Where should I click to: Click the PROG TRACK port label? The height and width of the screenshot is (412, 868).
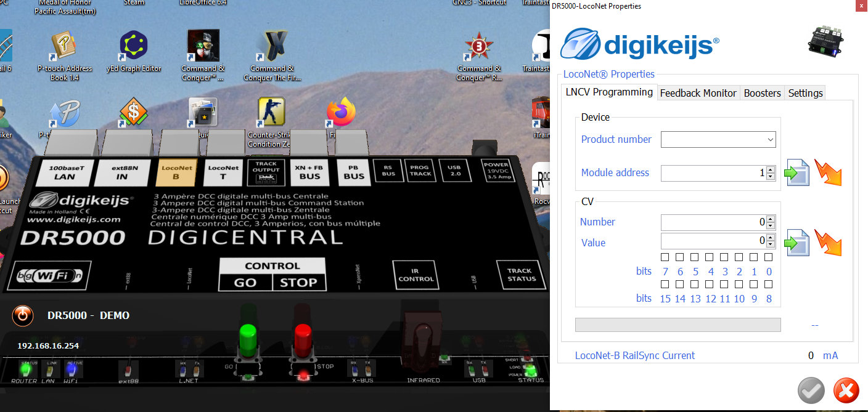pyautogui.click(x=420, y=170)
